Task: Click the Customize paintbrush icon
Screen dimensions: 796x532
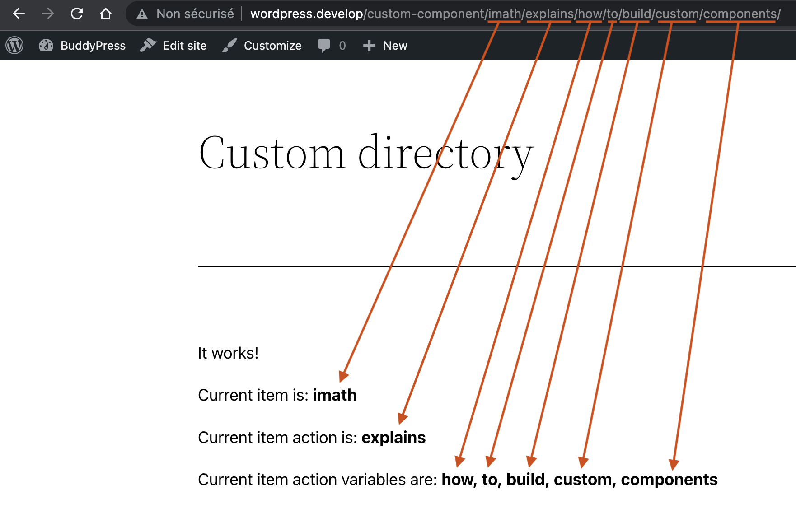Action: click(x=229, y=45)
